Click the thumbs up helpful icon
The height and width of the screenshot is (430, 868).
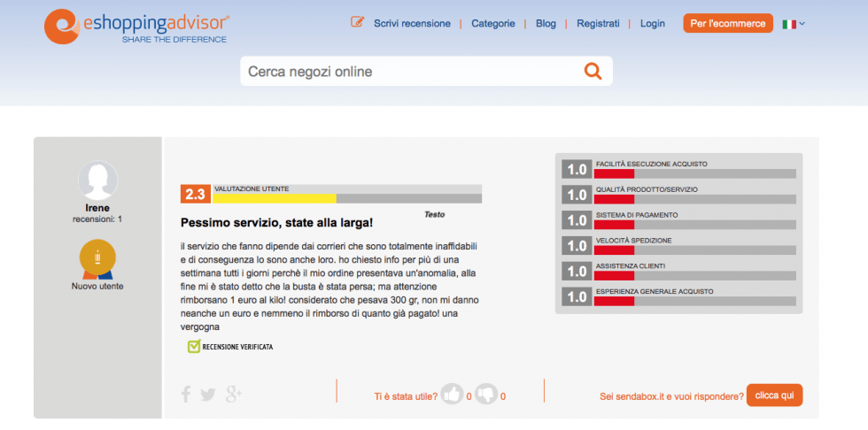(452, 395)
